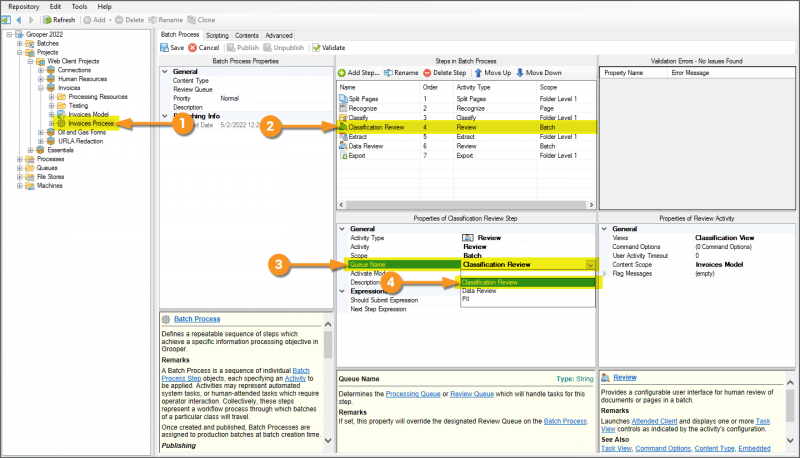Expand the Human Resources node

click(41, 79)
